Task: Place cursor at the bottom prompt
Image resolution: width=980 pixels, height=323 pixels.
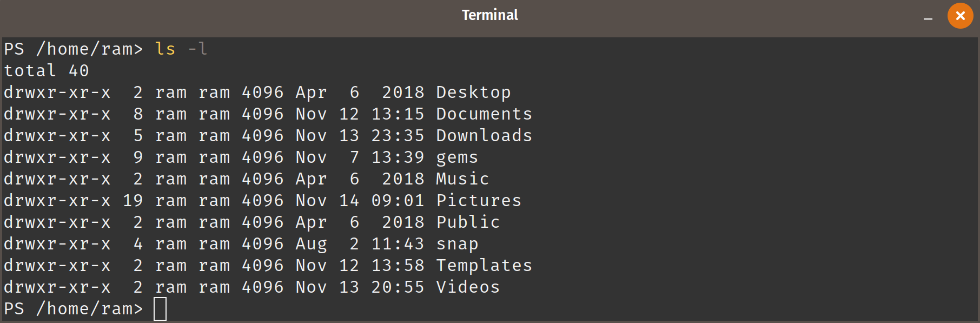Action: [160, 309]
